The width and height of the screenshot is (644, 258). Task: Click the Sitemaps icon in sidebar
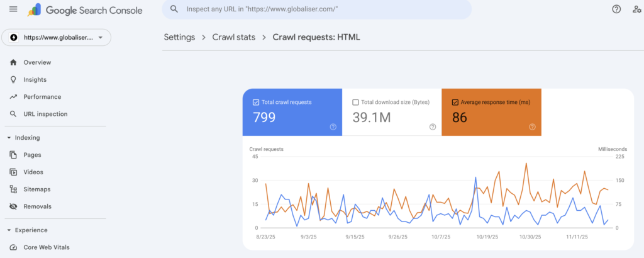point(13,189)
